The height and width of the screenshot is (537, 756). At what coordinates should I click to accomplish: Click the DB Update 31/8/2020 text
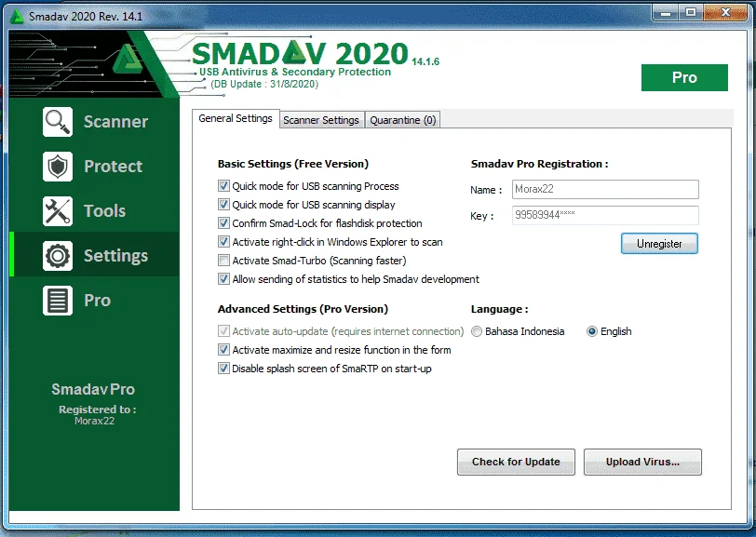pyautogui.click(x=264, y=85)
